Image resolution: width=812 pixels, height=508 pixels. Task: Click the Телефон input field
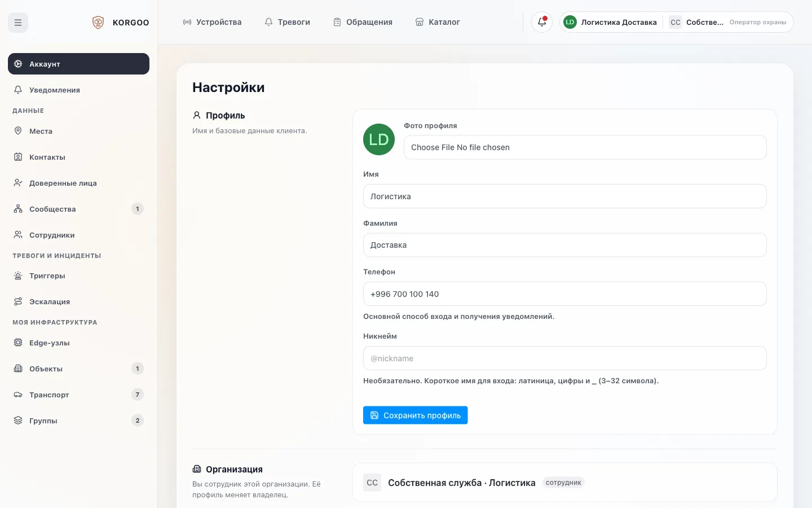pyautogui.click(x=565, y=294)
